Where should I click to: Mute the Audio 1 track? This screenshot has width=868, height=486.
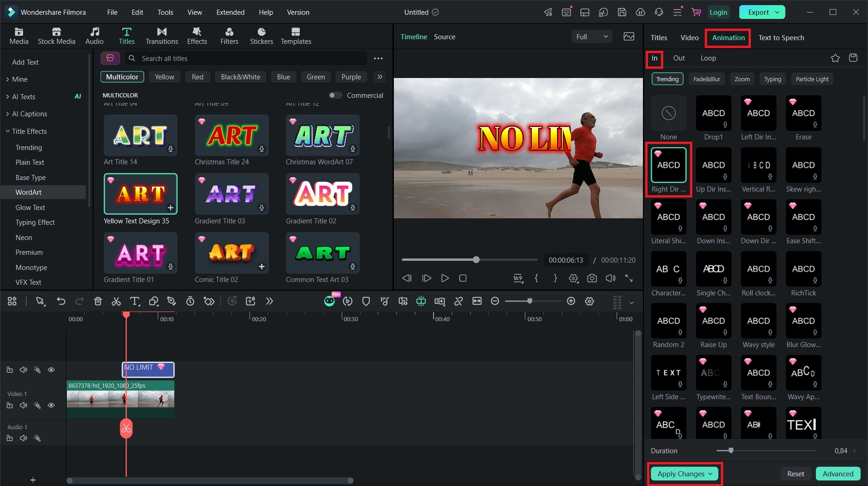[x=24, y=438]
